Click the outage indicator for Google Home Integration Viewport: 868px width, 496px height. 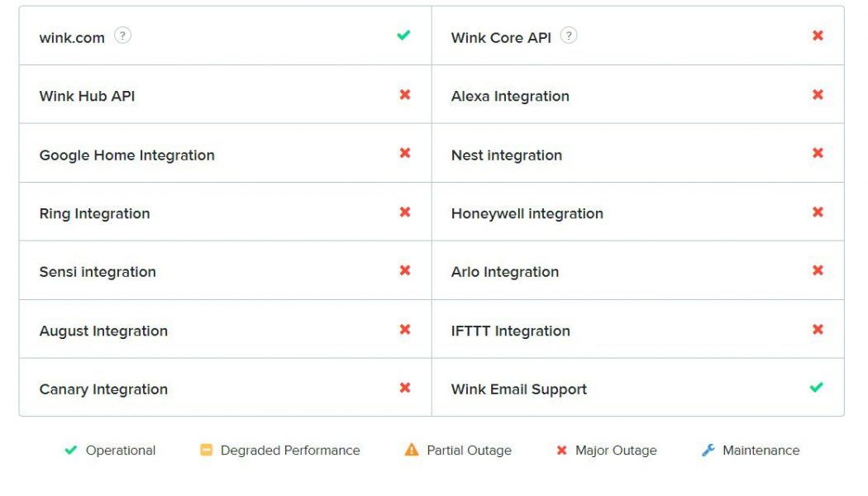403,153
